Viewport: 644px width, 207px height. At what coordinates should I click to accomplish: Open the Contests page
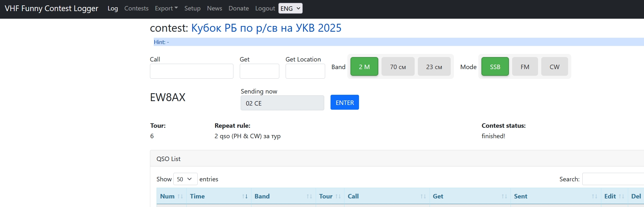pyautogui.click(x=136, y=9)
